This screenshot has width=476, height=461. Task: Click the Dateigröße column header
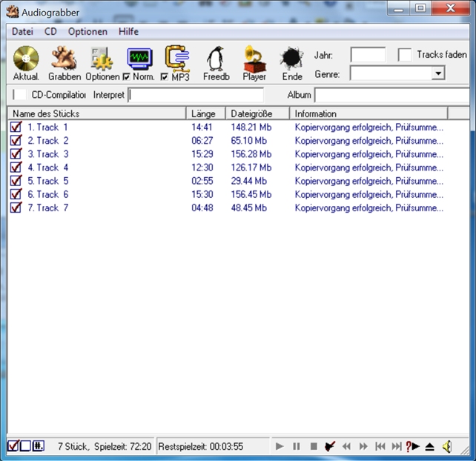coord(251,113)
